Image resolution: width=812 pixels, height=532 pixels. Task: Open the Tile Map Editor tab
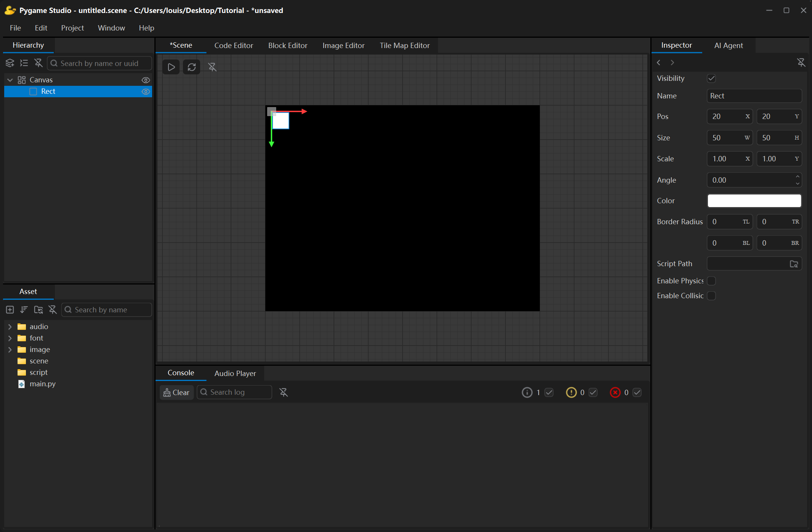(x=404, y=45)
